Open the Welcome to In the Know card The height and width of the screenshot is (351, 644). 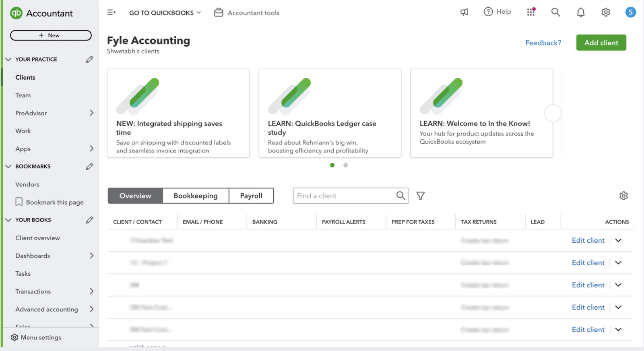[x=482, y=113]
